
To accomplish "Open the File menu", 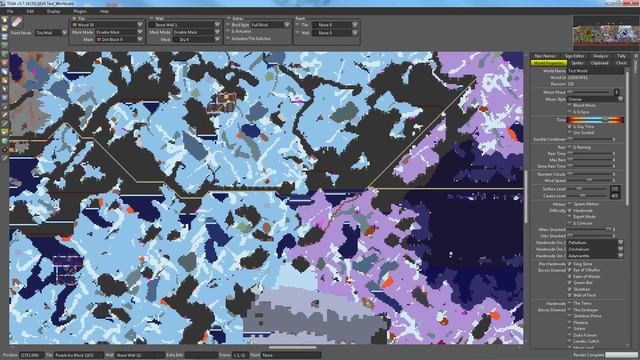I will [10, 11].
